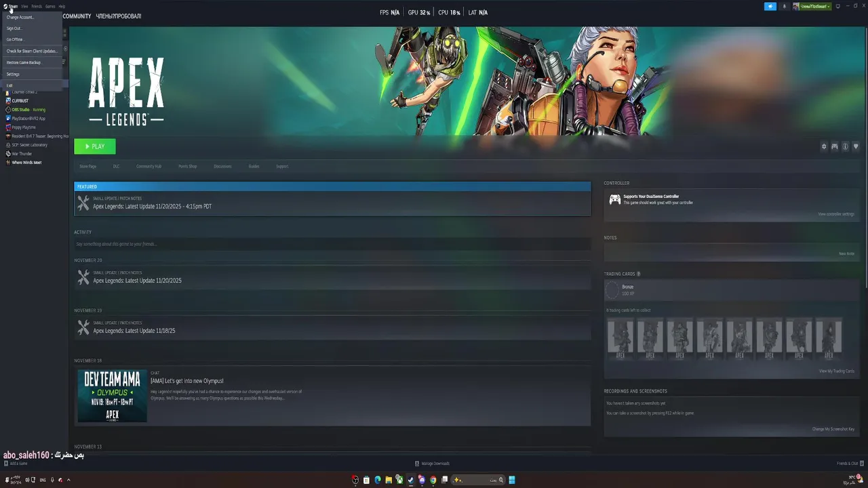Viewport: 868px width, 488px height.
Task: Open Settings from the Steam menu
Action: click(x=31, y=74)
